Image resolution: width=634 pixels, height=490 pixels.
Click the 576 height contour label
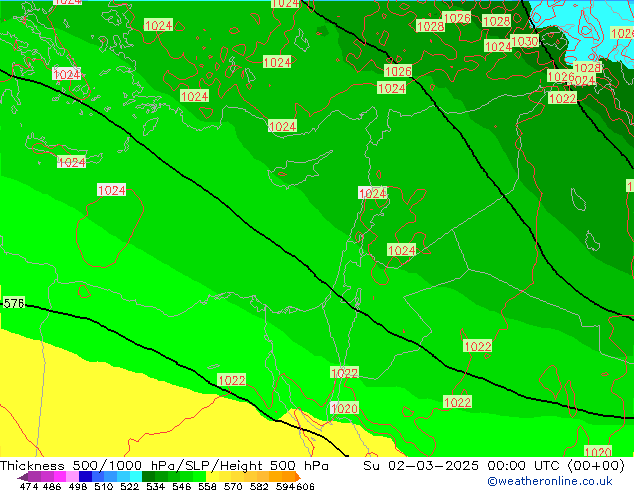point(14,303)
